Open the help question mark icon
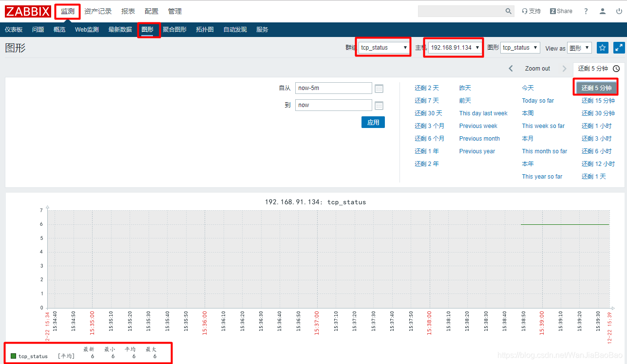 (x=586, y=11)
